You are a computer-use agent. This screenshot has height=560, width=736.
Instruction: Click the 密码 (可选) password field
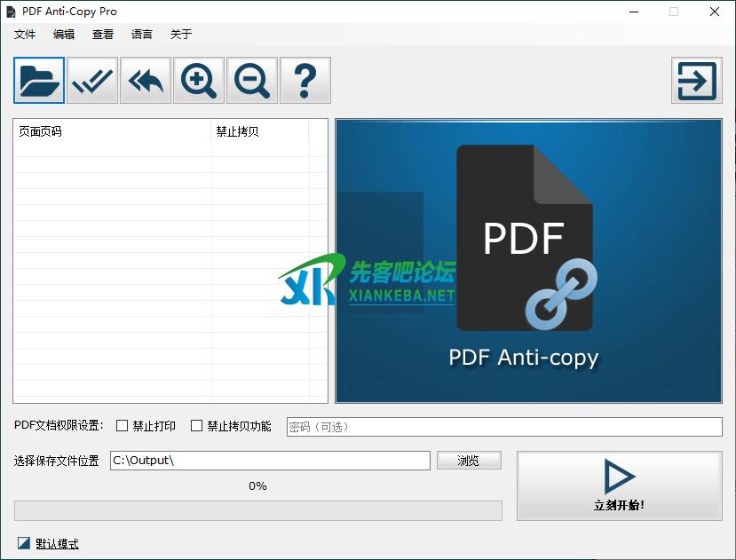pyautogui.click(x=504, y=427)
